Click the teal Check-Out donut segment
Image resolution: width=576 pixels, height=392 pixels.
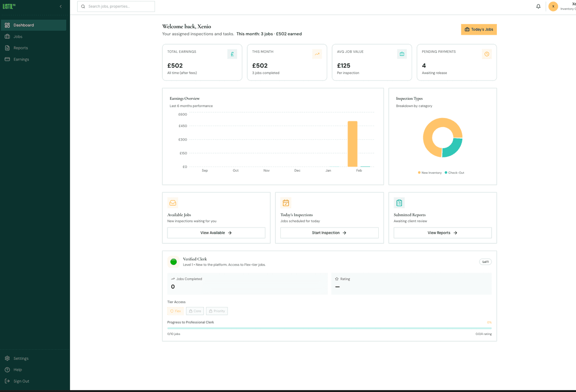click(454, 149)
